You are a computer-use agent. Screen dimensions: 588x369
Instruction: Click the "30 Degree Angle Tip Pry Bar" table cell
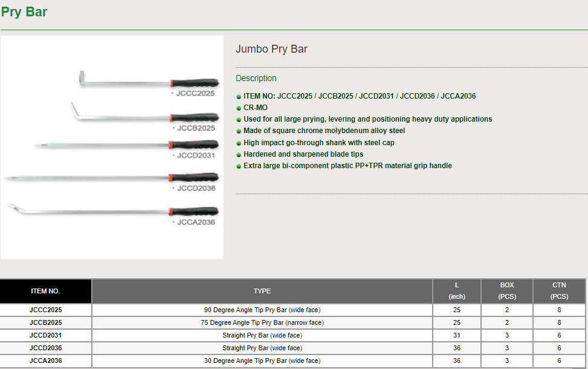pyautogui.click(x=262, y=361)
